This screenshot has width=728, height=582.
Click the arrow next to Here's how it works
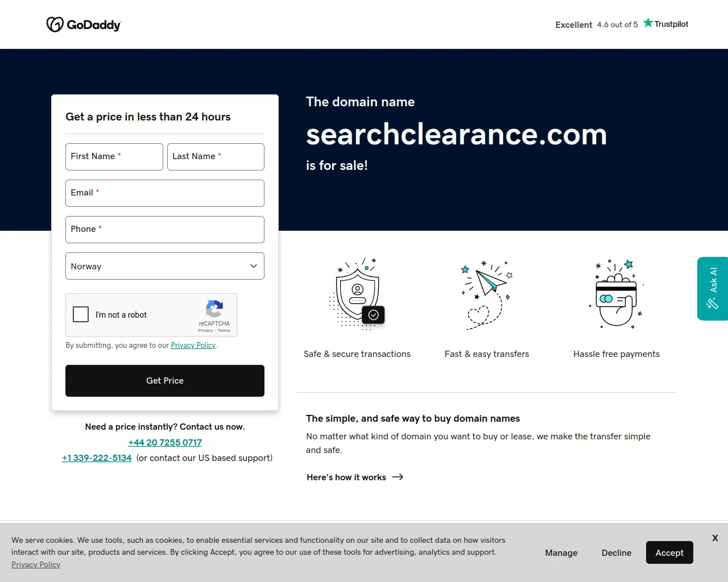pyautogui.click(x=398, y=477)
